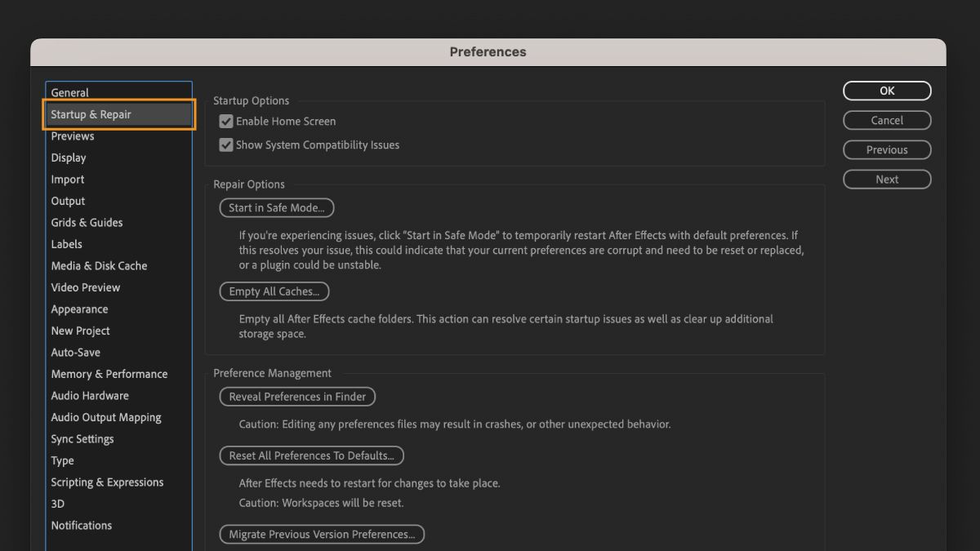Switch to Audio Hardware preferences
The height and width of the screenshot is (551, 980).
[90, 395]
